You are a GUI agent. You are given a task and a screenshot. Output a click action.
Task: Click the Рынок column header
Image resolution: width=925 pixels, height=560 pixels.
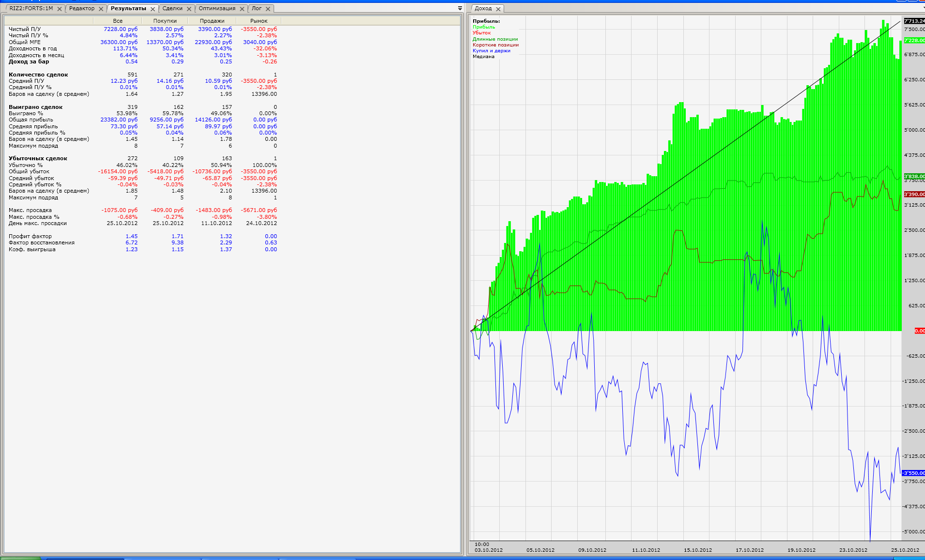click(259, 21)
